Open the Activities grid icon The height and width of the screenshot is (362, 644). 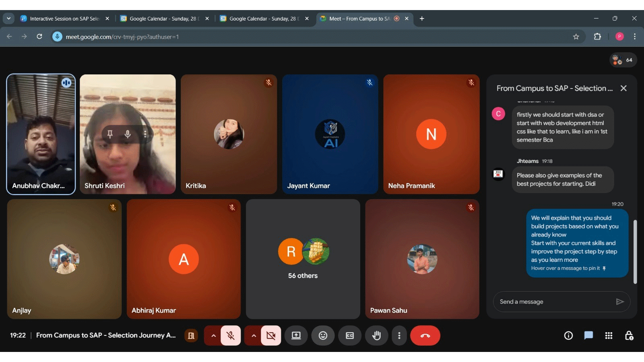(609, 335)
